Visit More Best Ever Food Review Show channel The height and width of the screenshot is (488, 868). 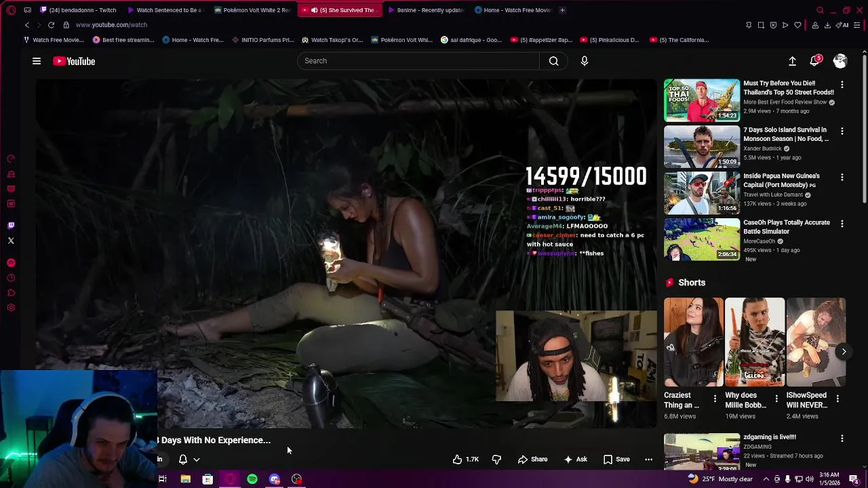785,102
